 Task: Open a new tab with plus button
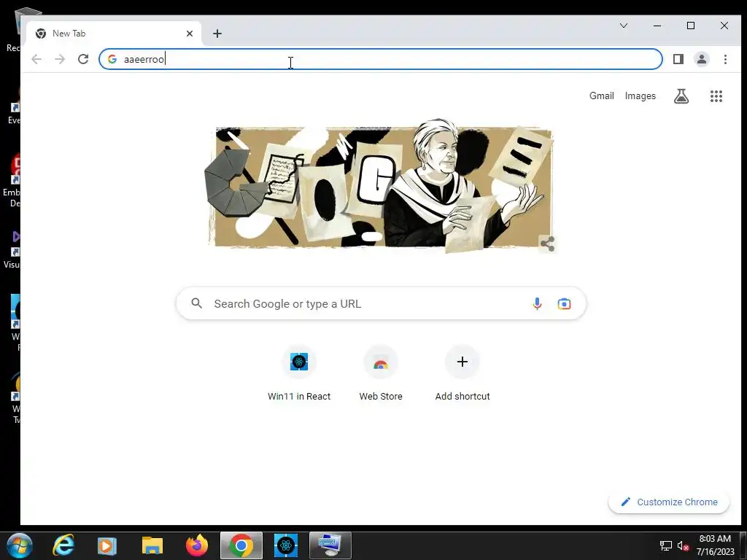[217, 34]
